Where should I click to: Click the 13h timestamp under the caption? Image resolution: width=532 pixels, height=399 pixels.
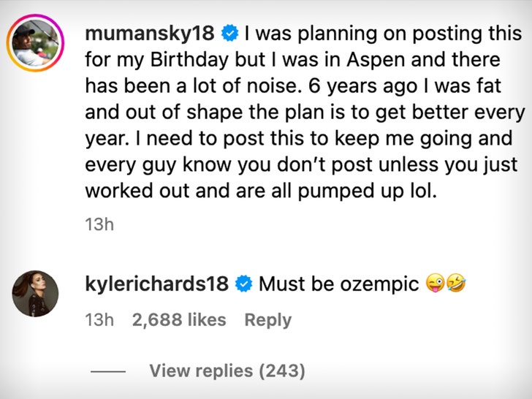(x=99, y=224)
